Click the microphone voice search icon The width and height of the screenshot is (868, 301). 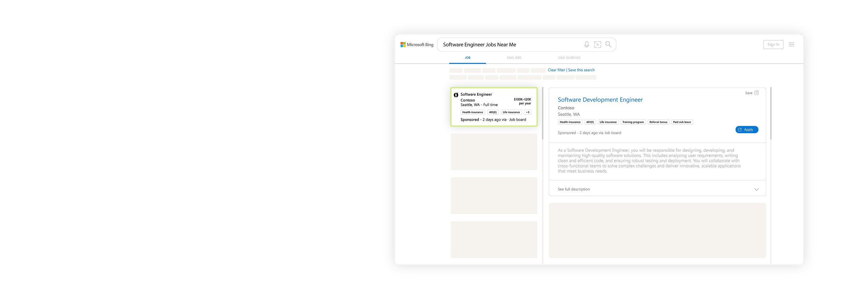[x=587, y=45]
